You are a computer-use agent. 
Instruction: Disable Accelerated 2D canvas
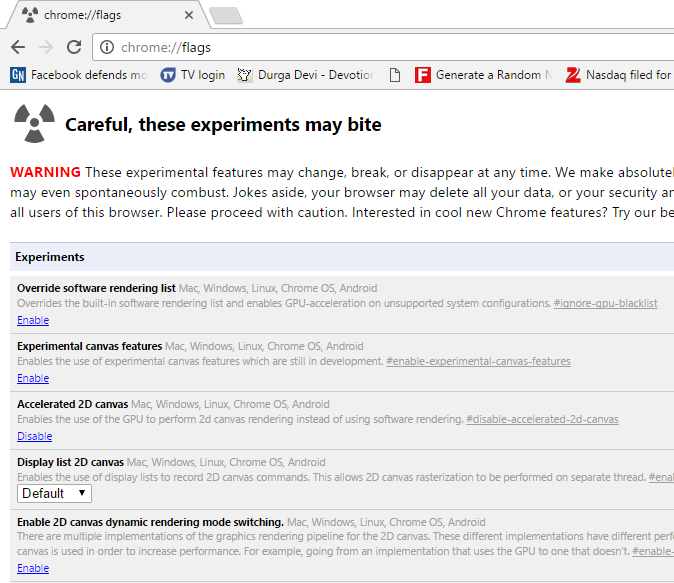click(x=35, y=436)
